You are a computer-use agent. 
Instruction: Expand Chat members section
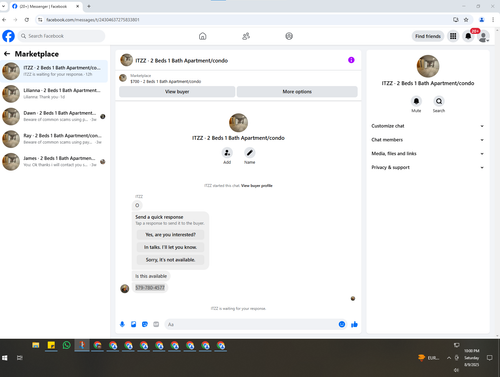click(x=428, y=140)
